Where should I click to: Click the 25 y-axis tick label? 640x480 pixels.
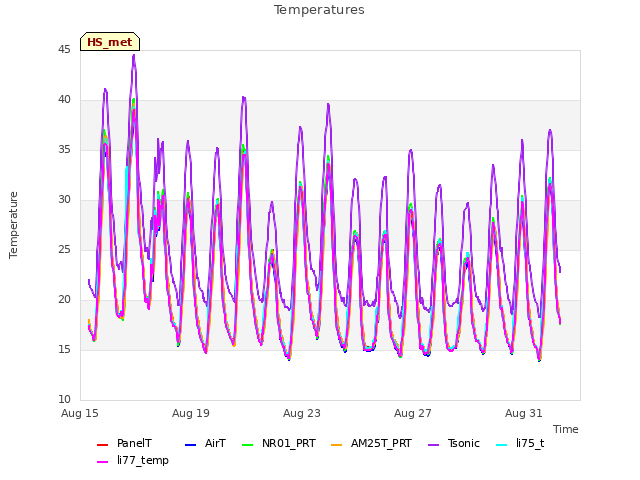pyautogui.click(x=64, y=250)
